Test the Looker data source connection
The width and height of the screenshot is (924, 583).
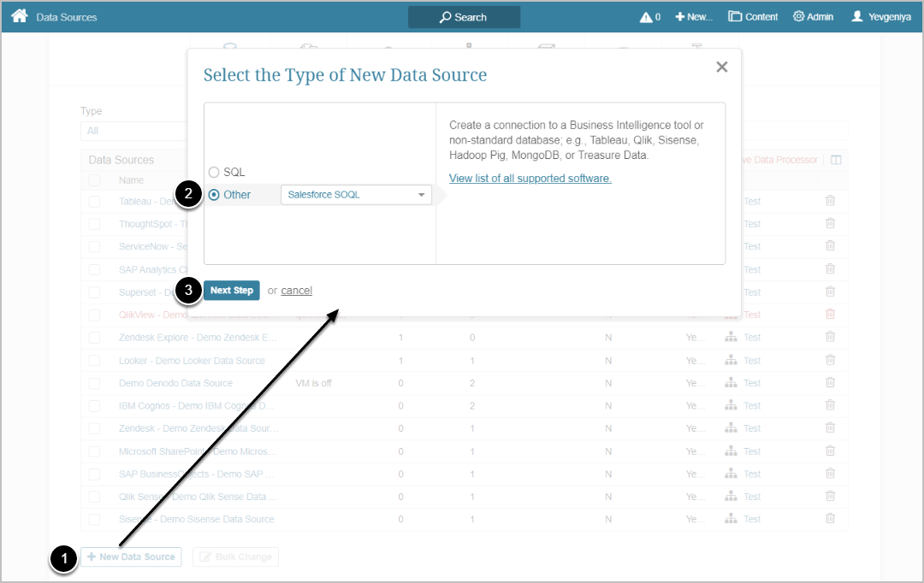coord(752,361)
